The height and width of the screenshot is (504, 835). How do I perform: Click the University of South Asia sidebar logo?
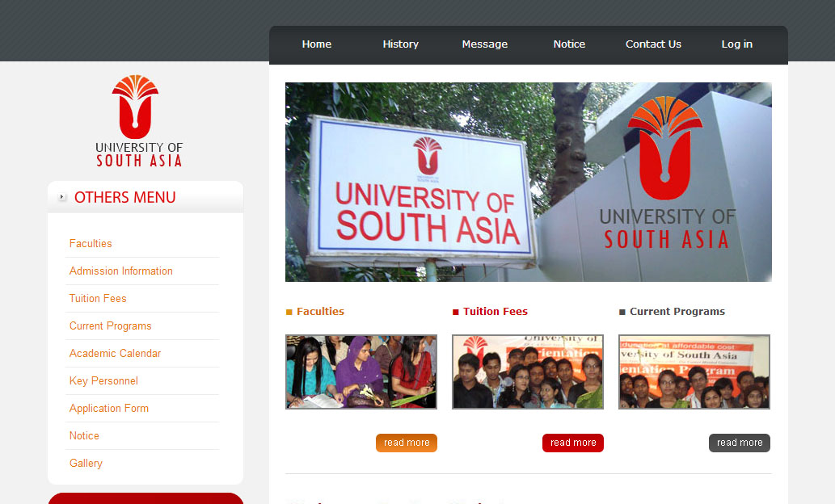(139, 121)
